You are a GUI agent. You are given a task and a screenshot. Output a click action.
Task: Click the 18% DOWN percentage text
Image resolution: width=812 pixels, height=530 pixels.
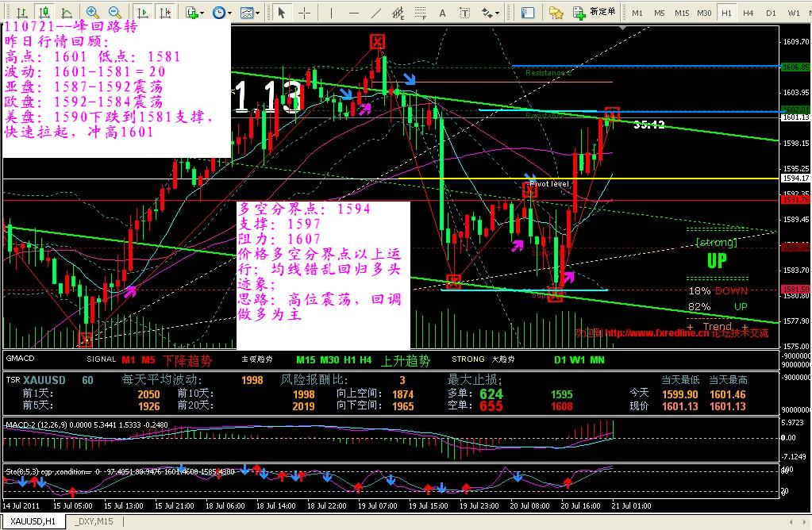pyautogui.click(x=718, y=291)
